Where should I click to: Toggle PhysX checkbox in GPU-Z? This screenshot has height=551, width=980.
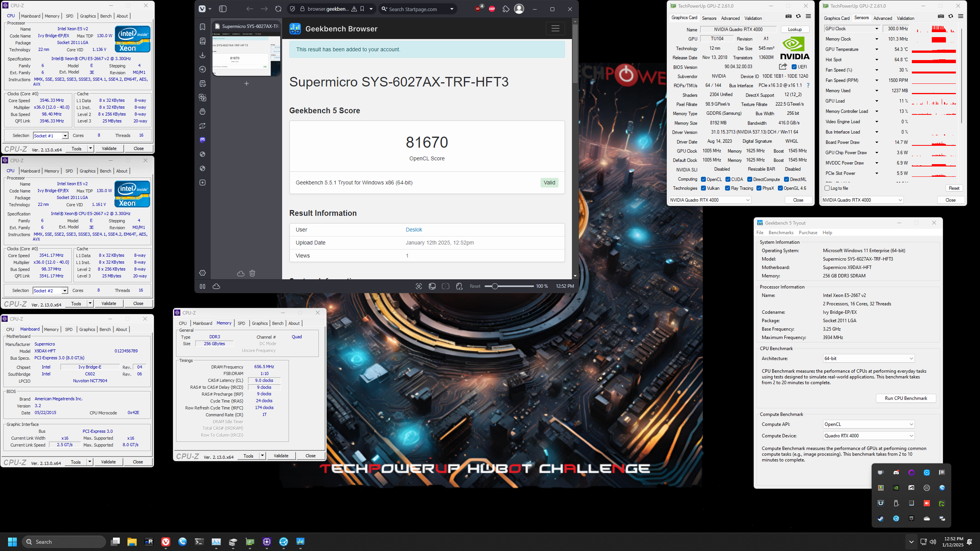coord(759,188)
